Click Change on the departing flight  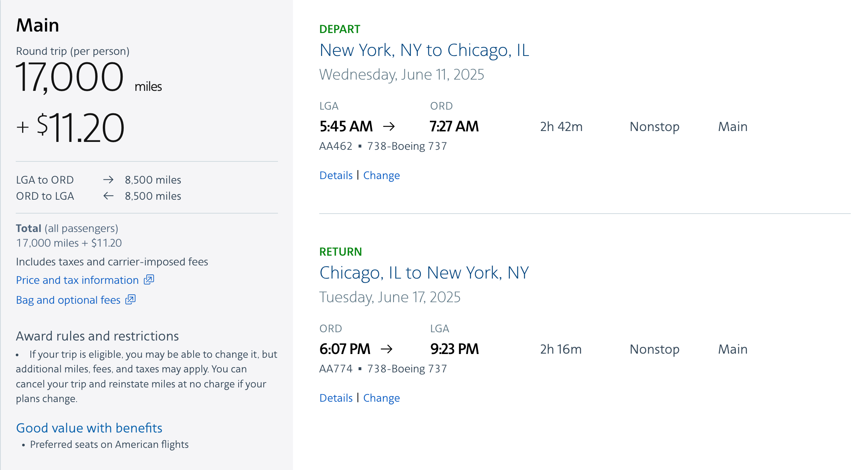(x=381, y=175)
